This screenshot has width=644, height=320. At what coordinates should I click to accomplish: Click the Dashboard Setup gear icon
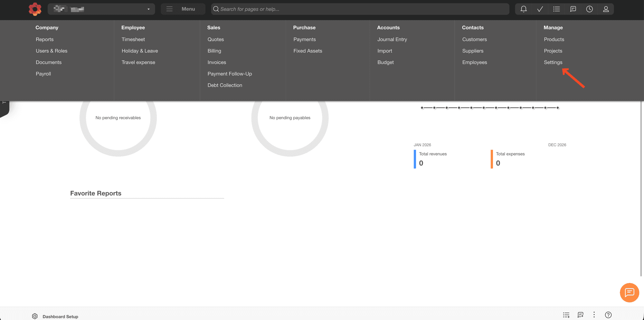click(x=35, y=316)
